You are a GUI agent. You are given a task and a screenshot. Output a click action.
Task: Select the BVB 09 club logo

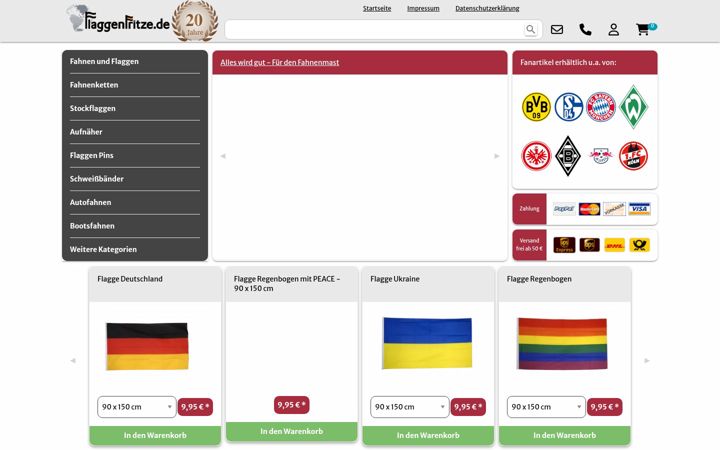(x=536, y=107)
